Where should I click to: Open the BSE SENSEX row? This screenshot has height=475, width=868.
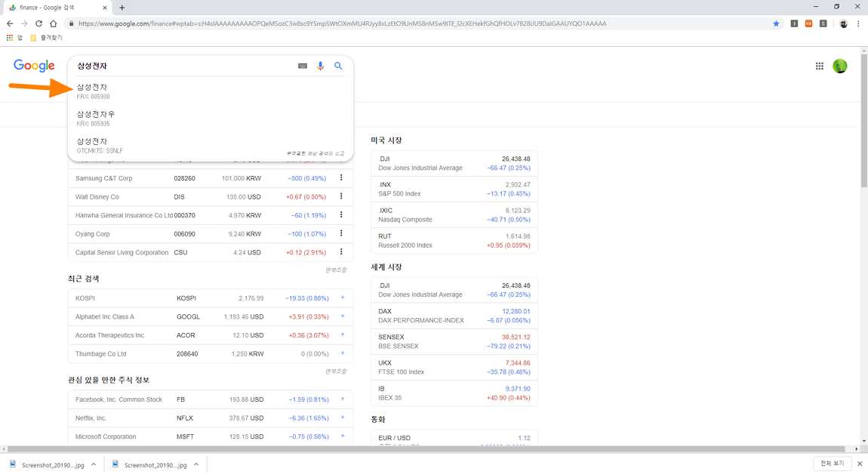click(454, 341)
